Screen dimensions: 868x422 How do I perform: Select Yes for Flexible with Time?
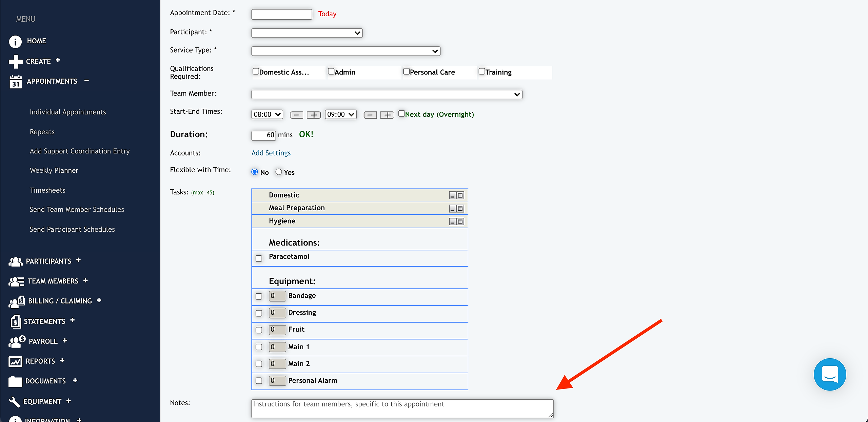(279, 172)
